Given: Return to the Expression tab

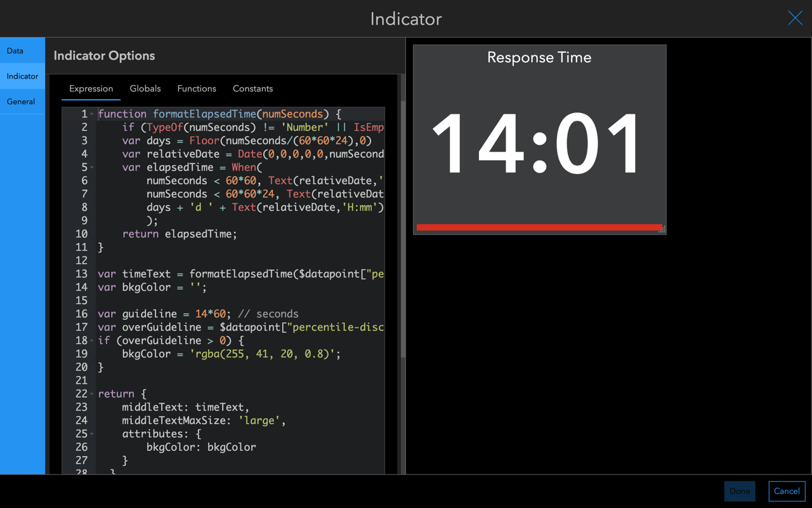Looking at the screenshot, I should click(x=91, y=88).
